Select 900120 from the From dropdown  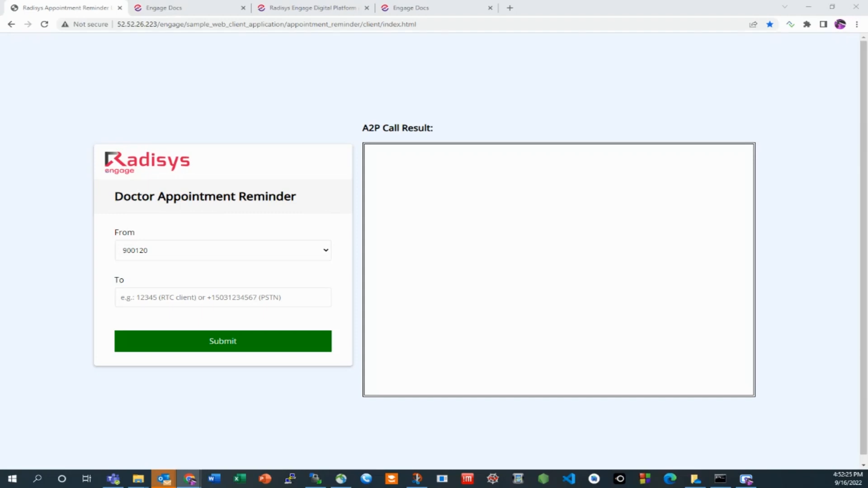point(222,250)
